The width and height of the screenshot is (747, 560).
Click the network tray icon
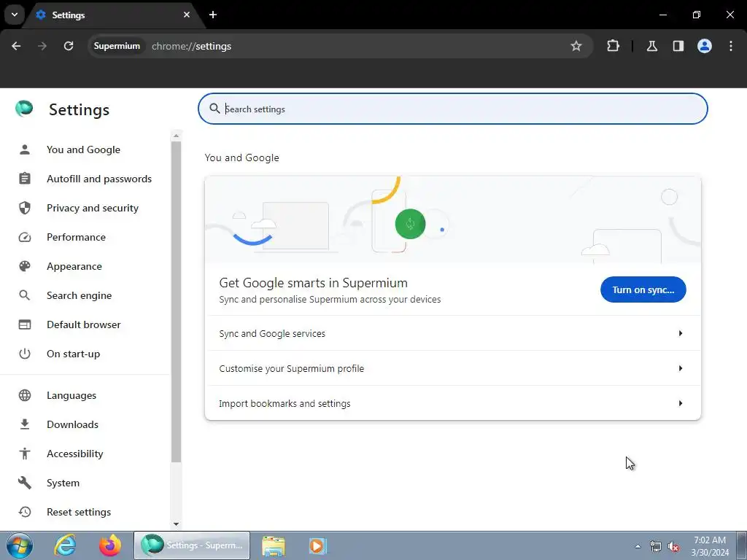[656, 547]
